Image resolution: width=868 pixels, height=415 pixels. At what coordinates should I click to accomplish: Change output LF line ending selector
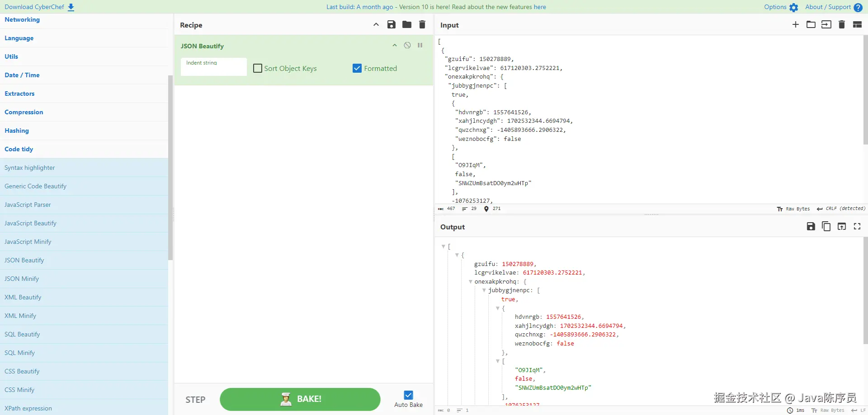(858, 410)
